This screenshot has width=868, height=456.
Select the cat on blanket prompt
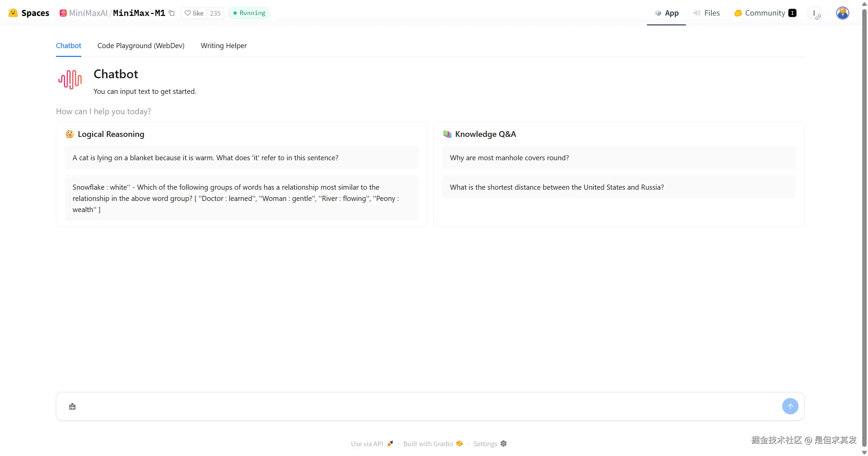click(x=242, y=158)
